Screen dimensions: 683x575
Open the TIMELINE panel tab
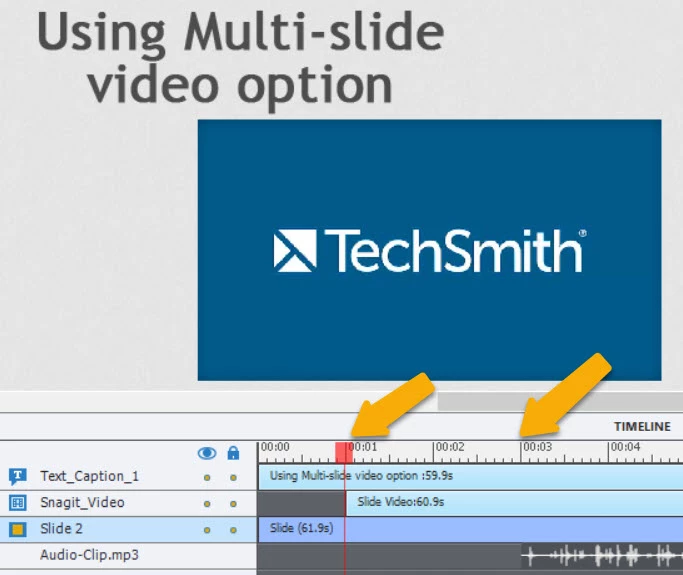642,426
